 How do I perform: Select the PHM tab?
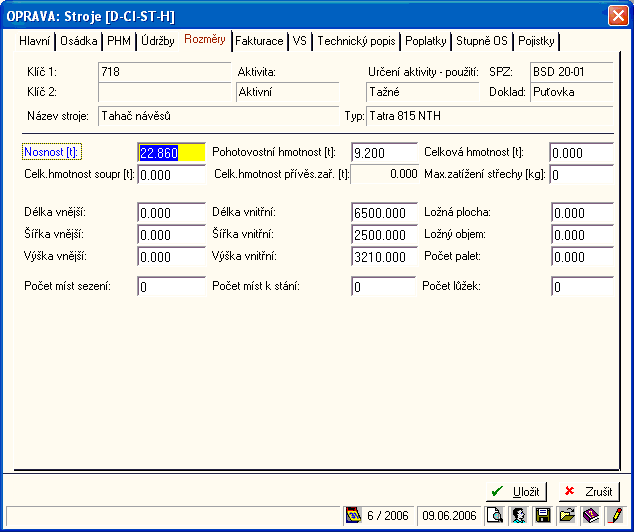pos(119,41)
